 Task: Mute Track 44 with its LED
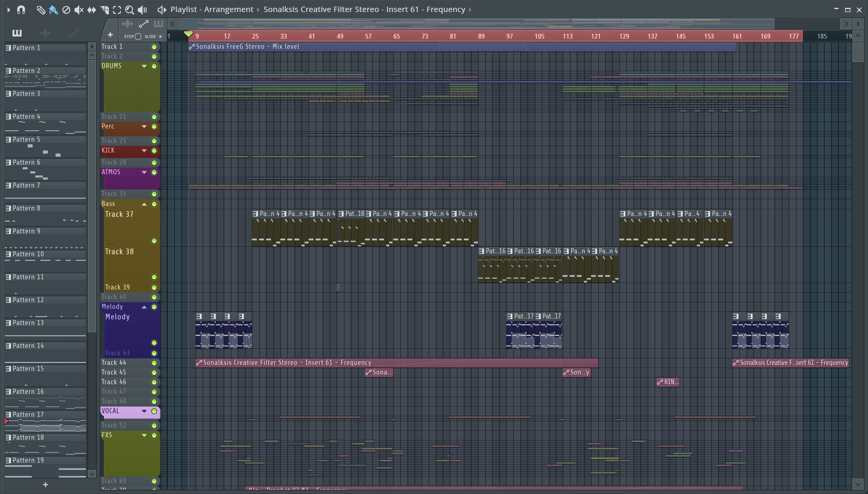[154, 363]
